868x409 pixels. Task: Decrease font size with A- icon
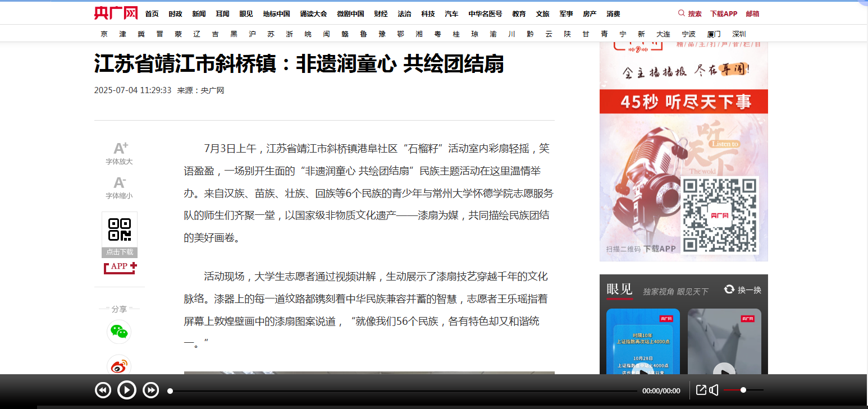[x=119, y=183]
